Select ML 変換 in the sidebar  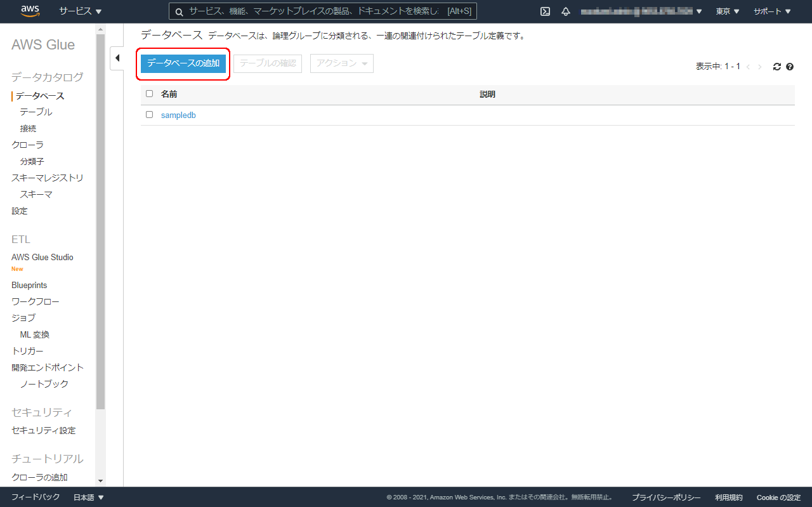tap(34, 335)
